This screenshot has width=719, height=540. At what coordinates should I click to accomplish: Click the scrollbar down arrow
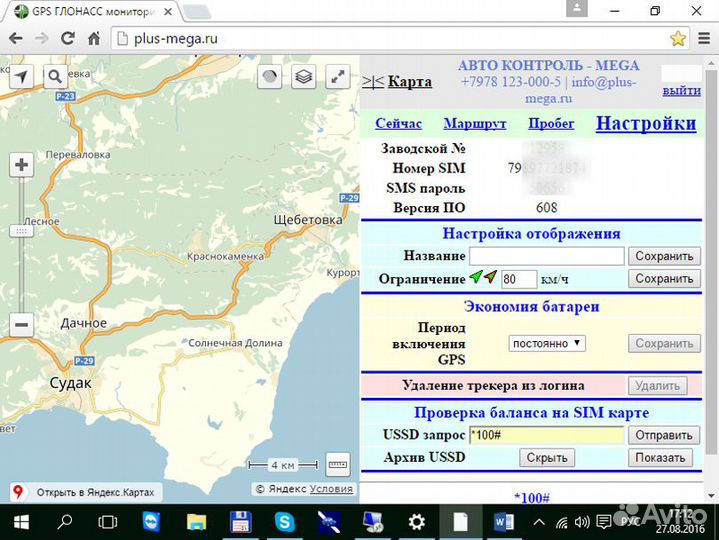click(x=711, y=496)
